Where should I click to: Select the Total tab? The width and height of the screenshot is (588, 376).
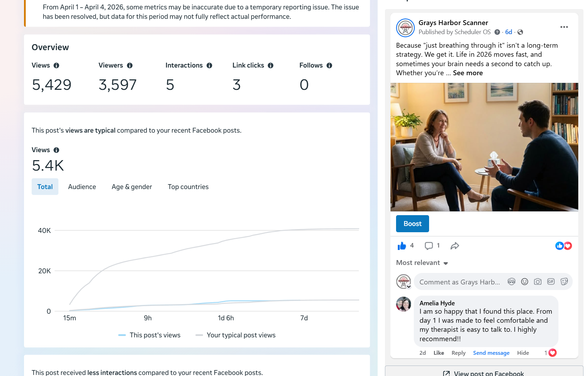45,187
